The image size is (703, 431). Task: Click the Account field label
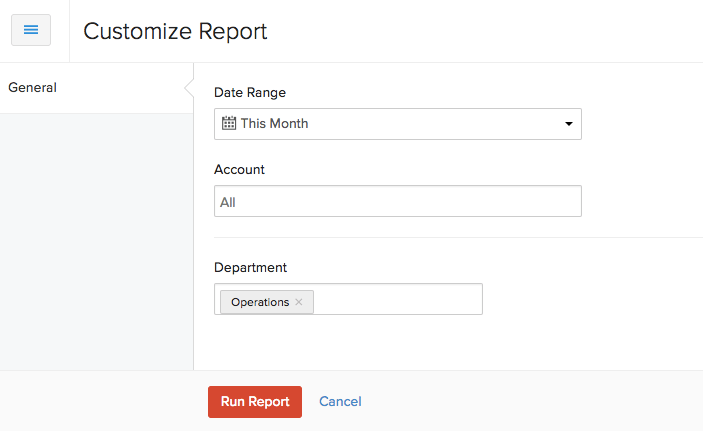pyautogui.click(x=239, y=170)
